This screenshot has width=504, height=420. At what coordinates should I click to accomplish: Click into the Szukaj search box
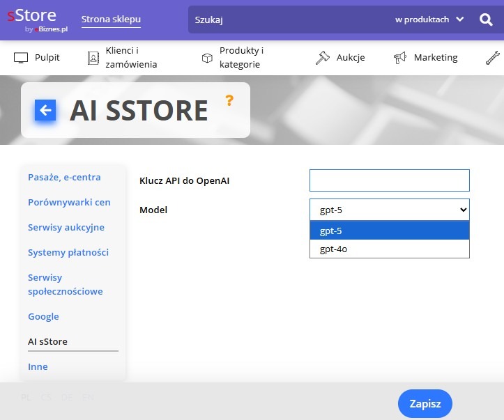coord(286,20)
